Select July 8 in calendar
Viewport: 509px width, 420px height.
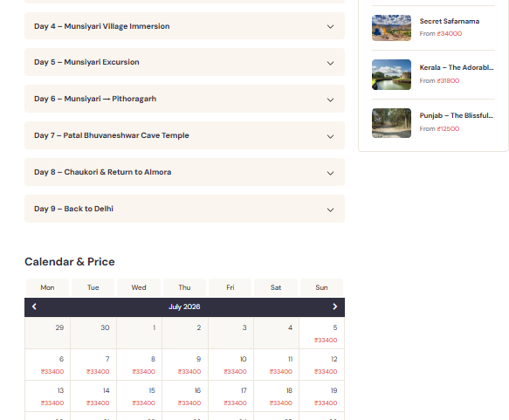tap(139, 365)
